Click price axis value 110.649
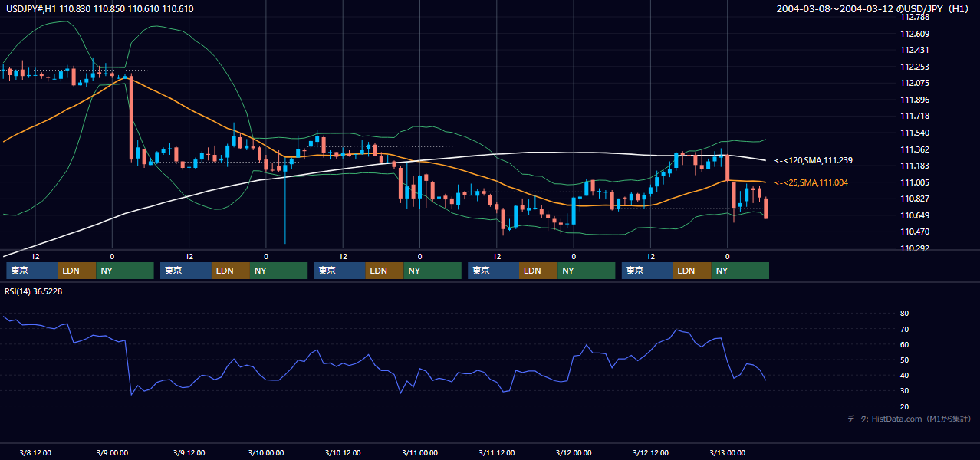This screenshot has width=980, height=460. (x=915, y=215)
